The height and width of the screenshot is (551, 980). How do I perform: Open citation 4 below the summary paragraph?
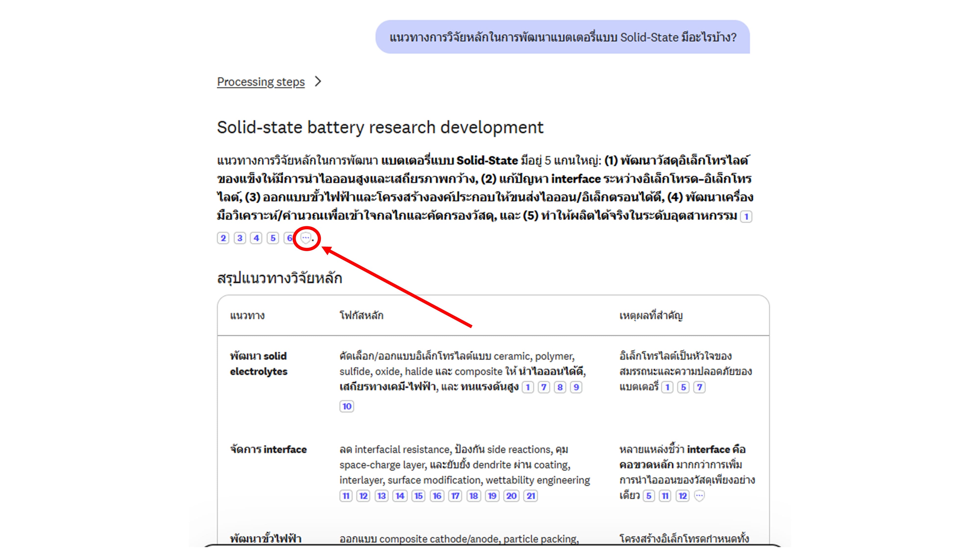(256, 238)
